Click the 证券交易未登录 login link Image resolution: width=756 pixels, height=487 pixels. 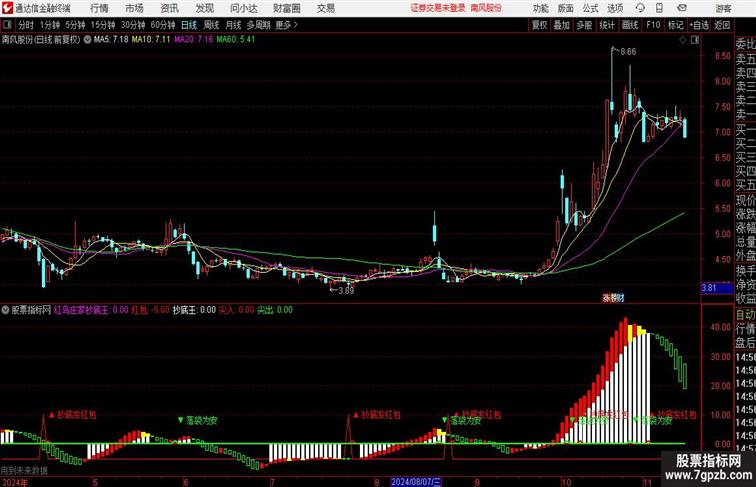(438, 8)
